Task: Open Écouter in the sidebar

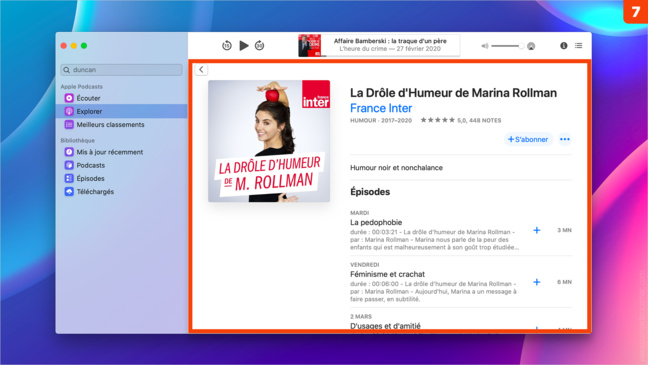Action: (122, 98)
